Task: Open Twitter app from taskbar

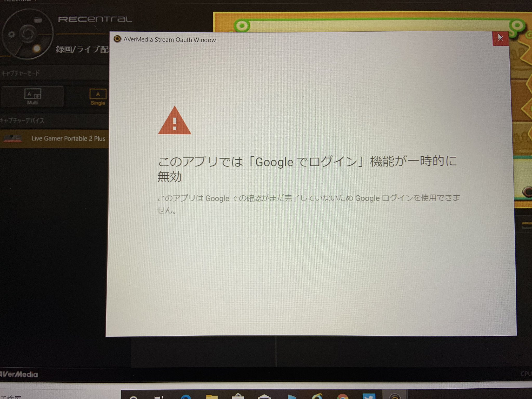Action: (x=369, y=397)
